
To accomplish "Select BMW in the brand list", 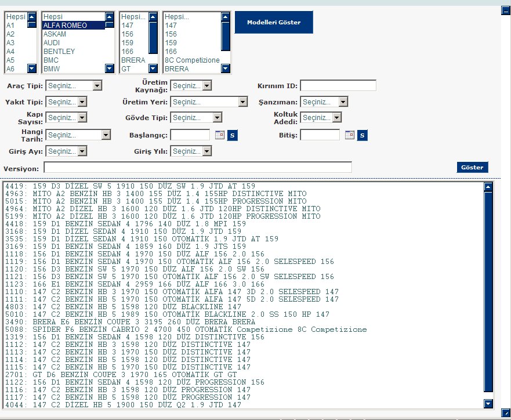I will point(74,69).
